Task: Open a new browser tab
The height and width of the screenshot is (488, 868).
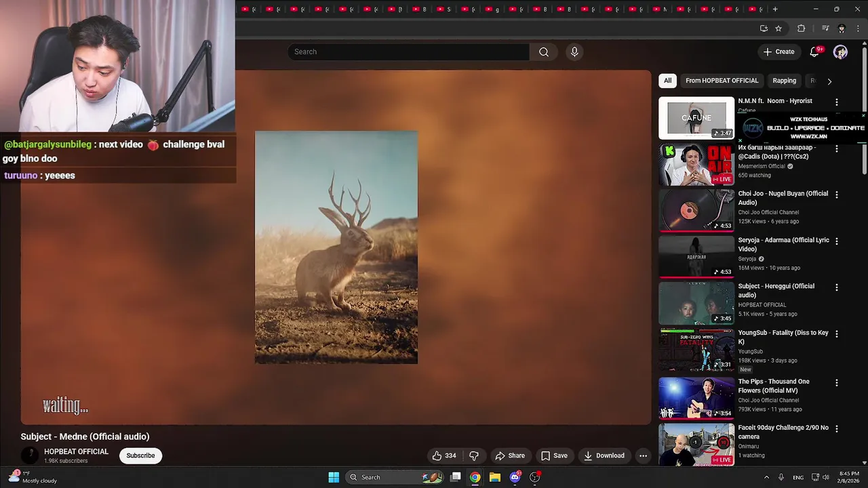Action: (x=775, y=9)
